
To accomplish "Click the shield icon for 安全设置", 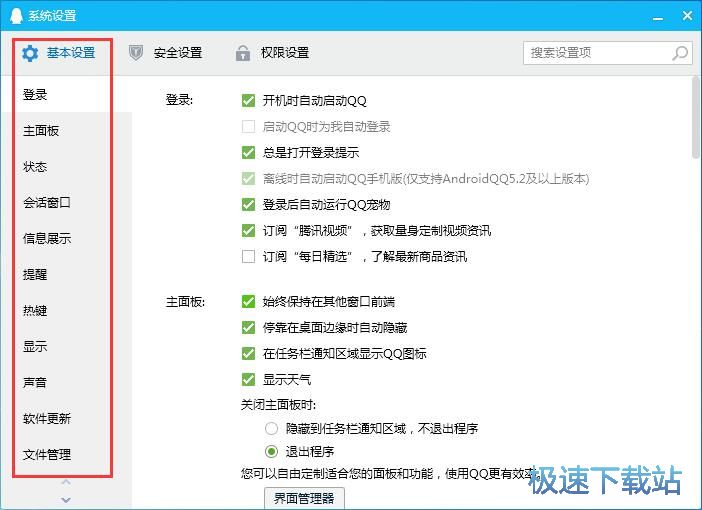I will (136, 53).
